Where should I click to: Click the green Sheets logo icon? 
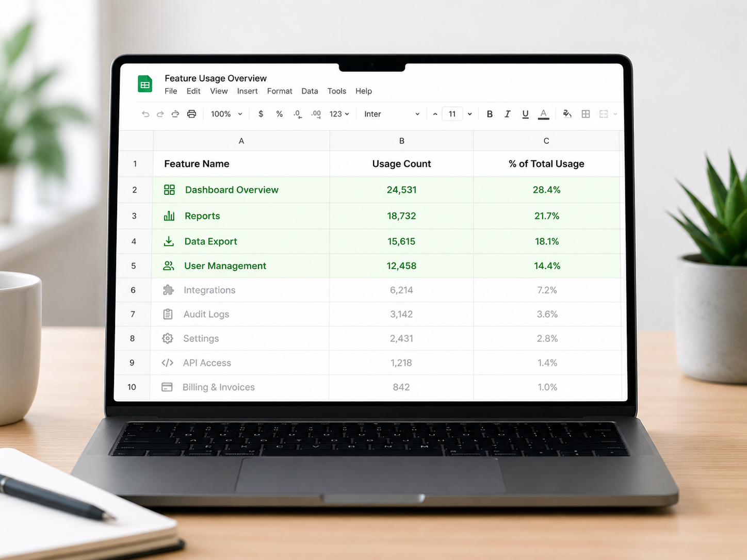tap(145, 84)
